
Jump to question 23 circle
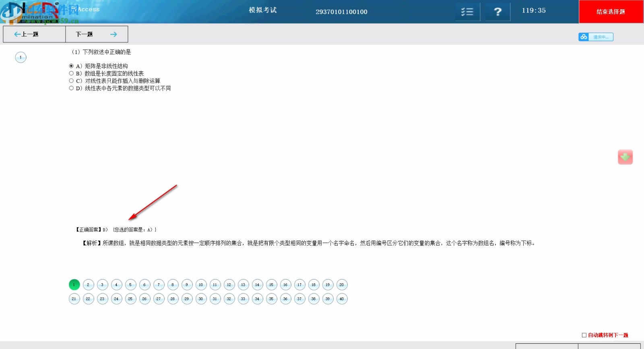coord(102,299)
